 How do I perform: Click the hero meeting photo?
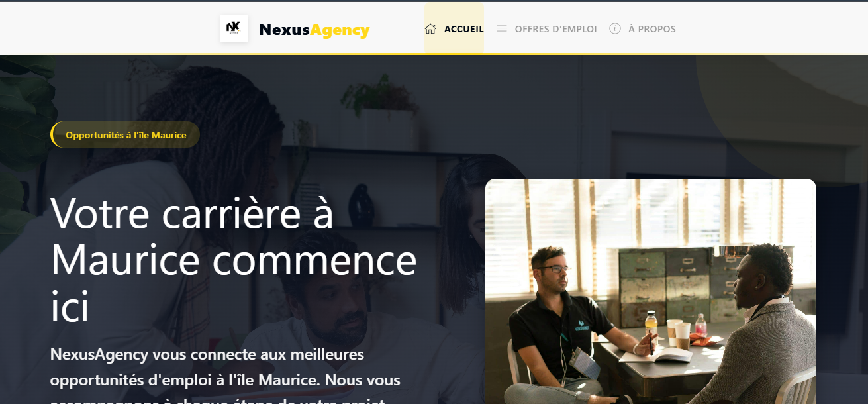pyautogui.click(x=651, y=291)
